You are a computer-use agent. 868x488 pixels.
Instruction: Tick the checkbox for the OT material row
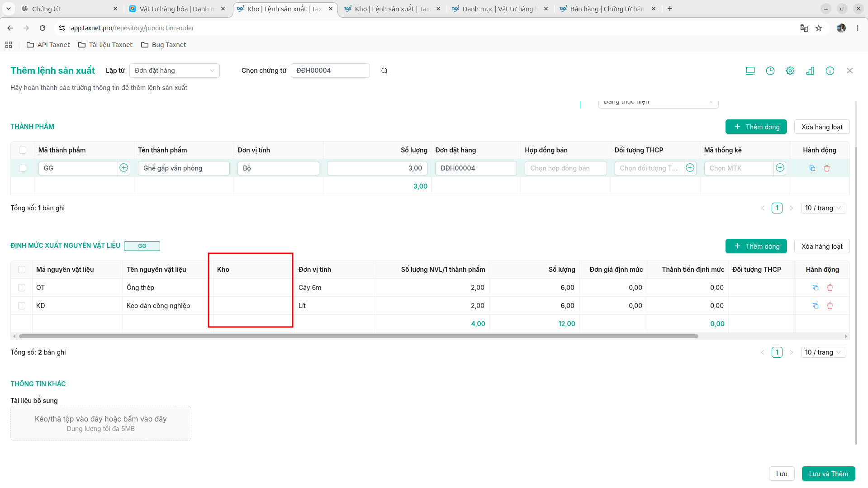point(22,288)
